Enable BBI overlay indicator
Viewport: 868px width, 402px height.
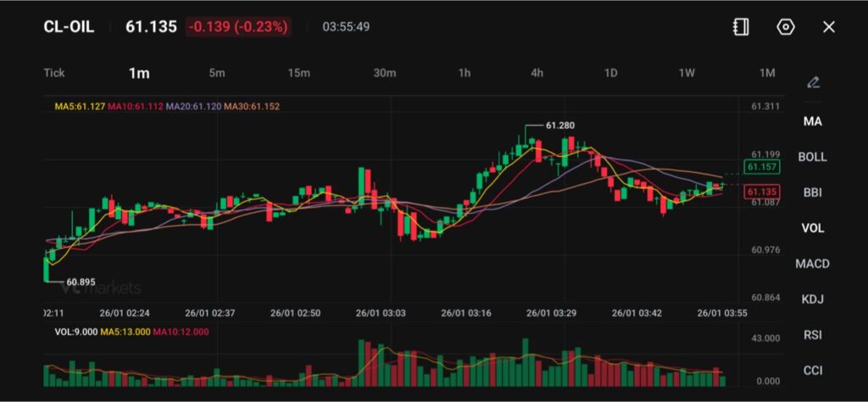coord(812,193)
